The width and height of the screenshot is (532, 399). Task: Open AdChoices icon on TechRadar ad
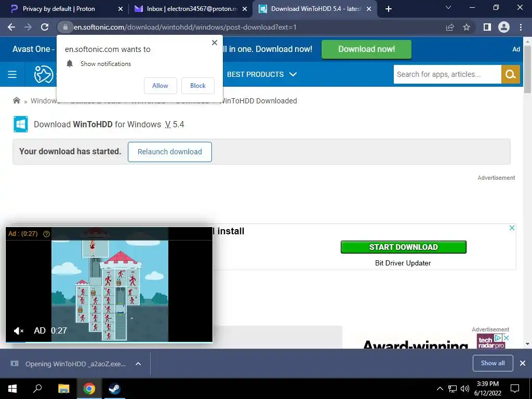point(498,338)
